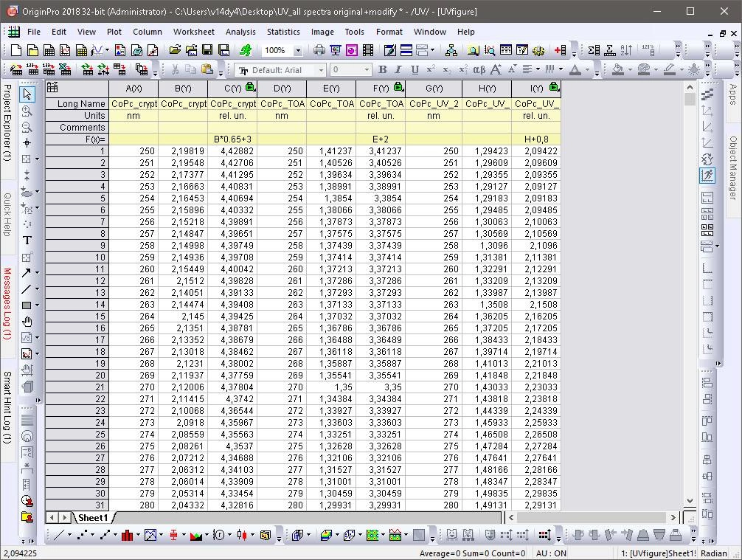This screenshot has width=742, height=560.
Task: Open the Project Explorer (1) side panel
Action: pyautogui.click(x=7, y=122)
